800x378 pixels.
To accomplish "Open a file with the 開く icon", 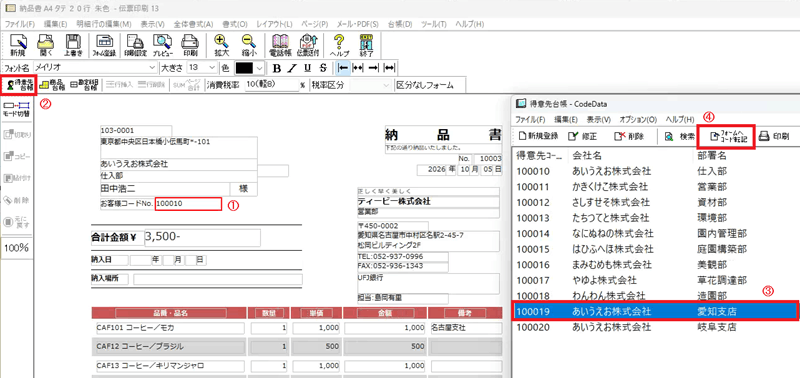I will coord(46,45).
